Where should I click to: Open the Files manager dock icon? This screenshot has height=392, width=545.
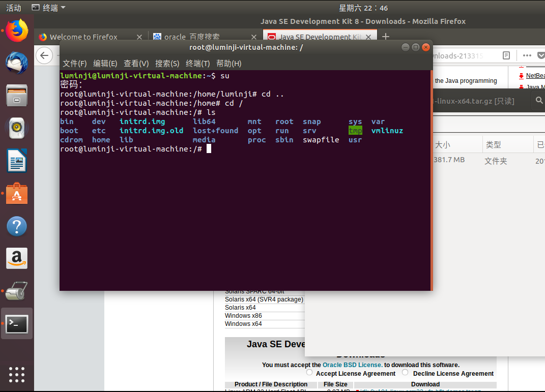pyautogui.click(x=17, y=95)
